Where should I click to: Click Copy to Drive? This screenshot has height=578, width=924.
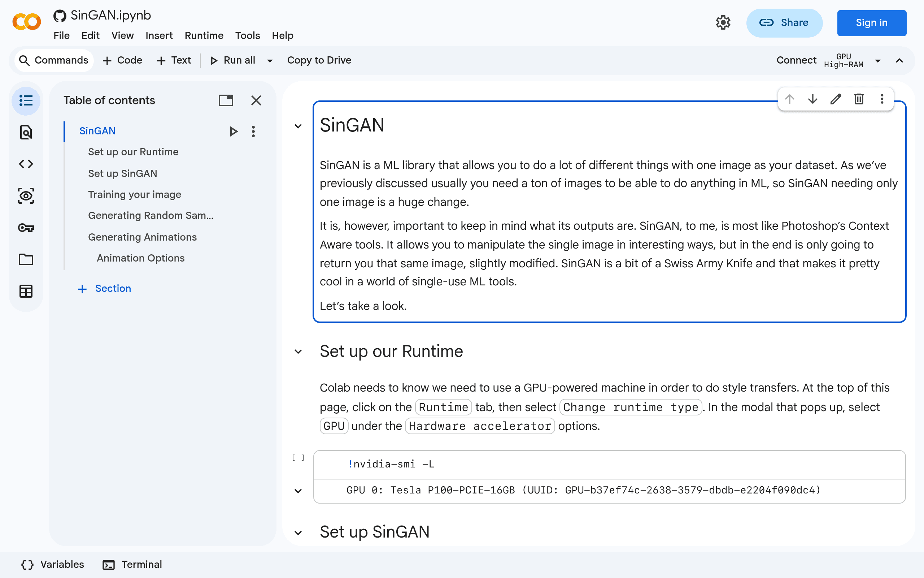pyautogui.click(x=319, y=60)
